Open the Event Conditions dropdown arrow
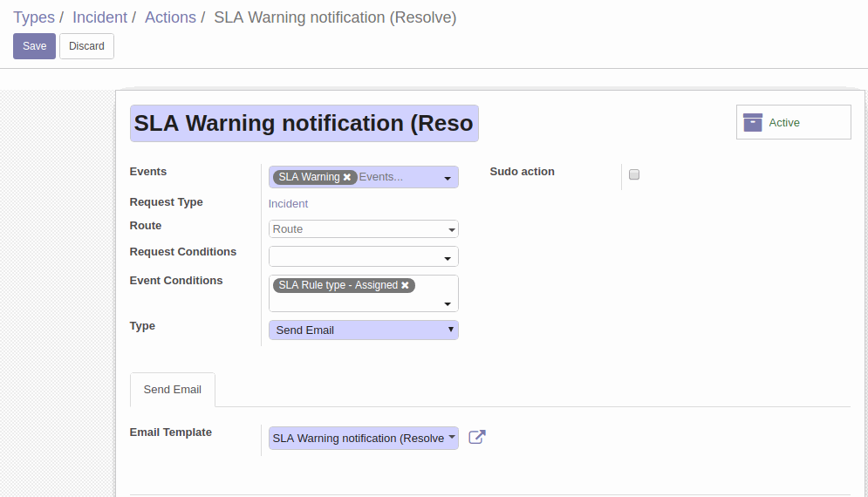The height and width of the screenshot is (497, 868). [x=448, y=303]
